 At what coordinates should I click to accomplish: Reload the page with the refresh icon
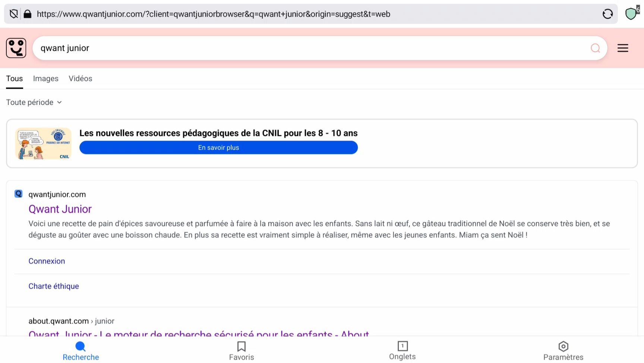(607, 14)
